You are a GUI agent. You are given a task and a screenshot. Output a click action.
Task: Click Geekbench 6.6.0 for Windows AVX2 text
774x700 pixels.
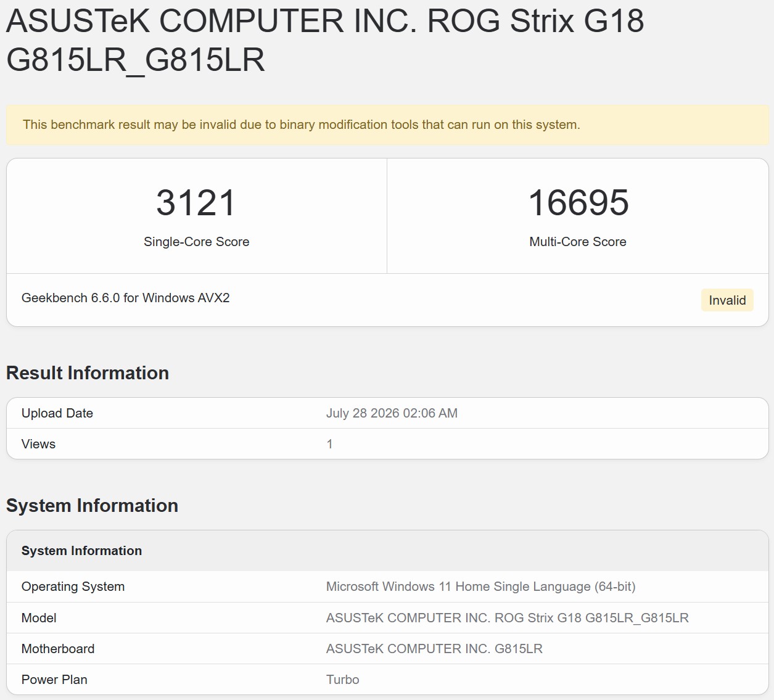[x=126, y=298]
